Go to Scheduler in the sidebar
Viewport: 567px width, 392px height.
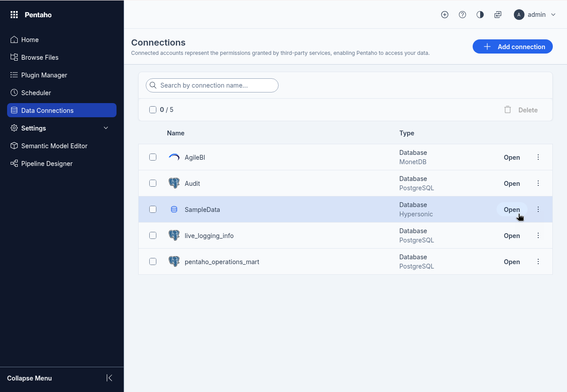click(x=36, y=92)
